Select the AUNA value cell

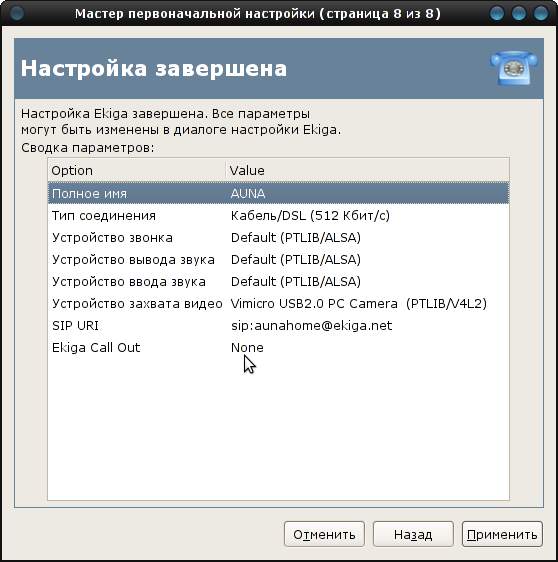pyautogui.click(x=248, y=194)
